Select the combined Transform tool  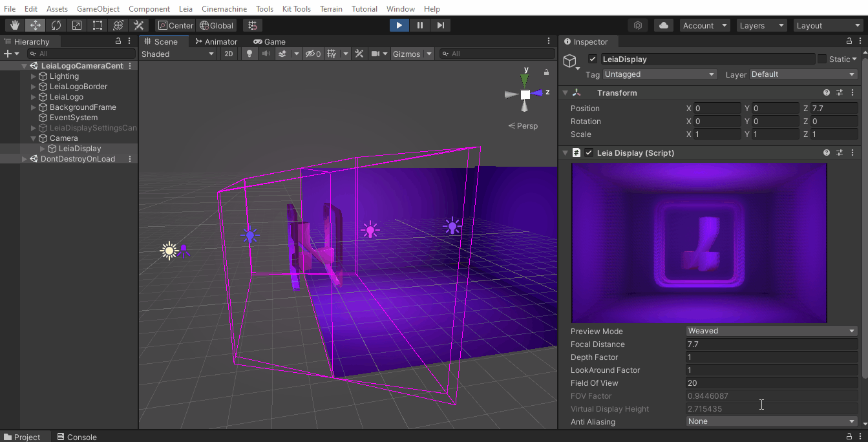pyautogui.click(x=118, y=25)
